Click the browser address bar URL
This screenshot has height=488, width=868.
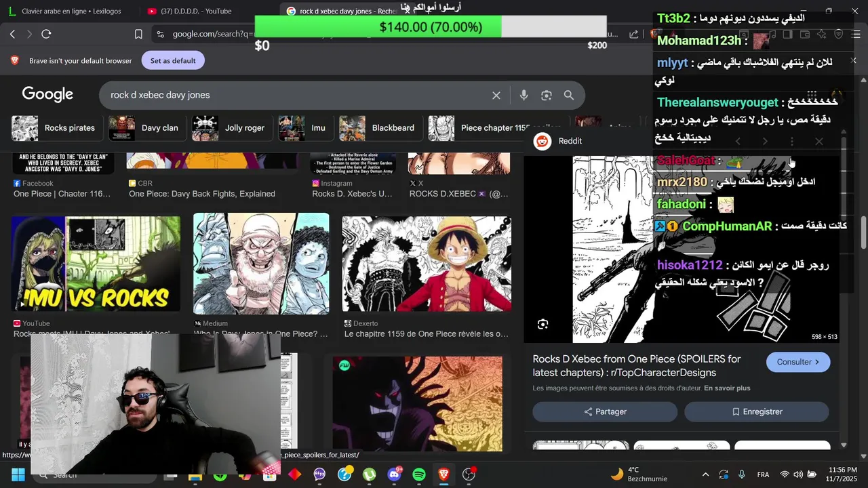(x=213, y=34)
